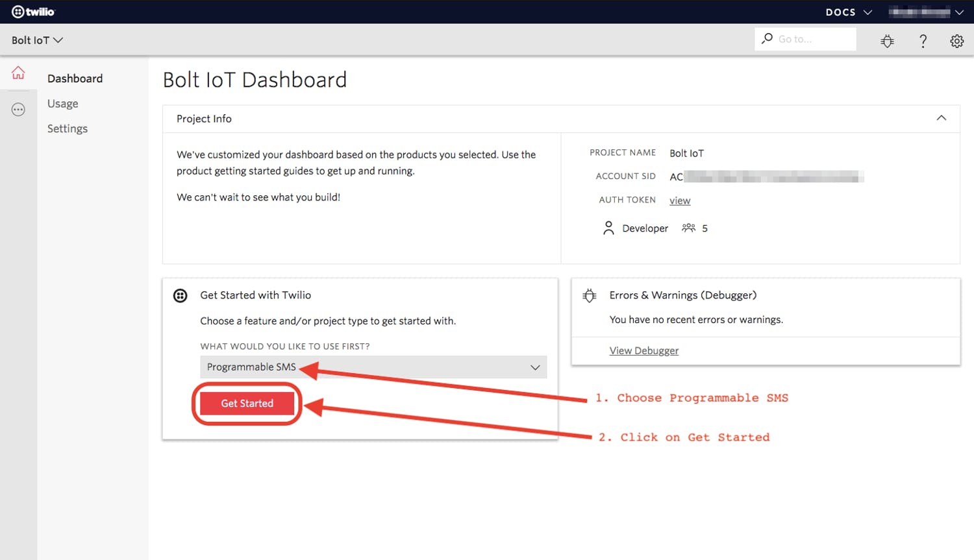Click into the Go to... search field
This screenshot has height=560, width=974.
[805, 39]
